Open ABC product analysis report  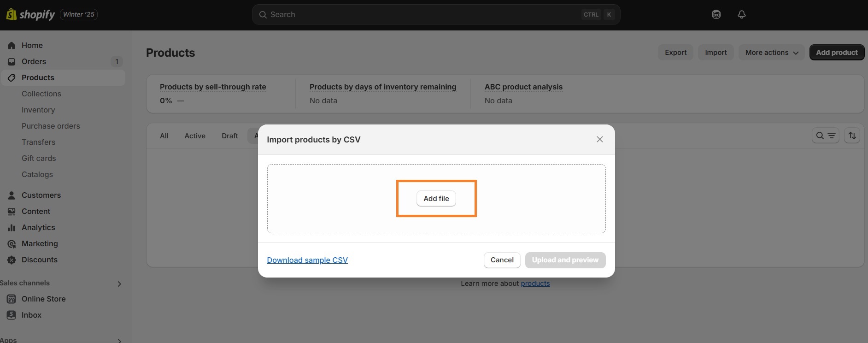pos(523,87)
